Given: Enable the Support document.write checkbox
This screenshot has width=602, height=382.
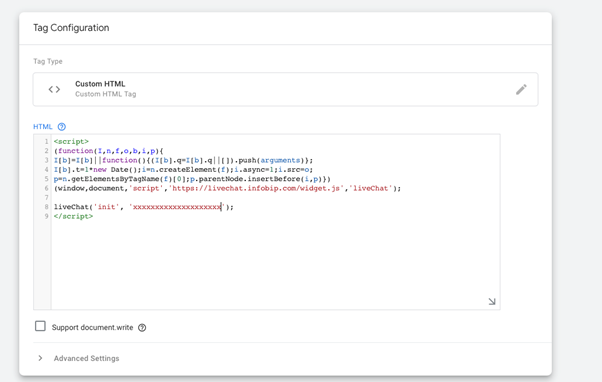Looking at the screenshot, I should coord(40,326).
